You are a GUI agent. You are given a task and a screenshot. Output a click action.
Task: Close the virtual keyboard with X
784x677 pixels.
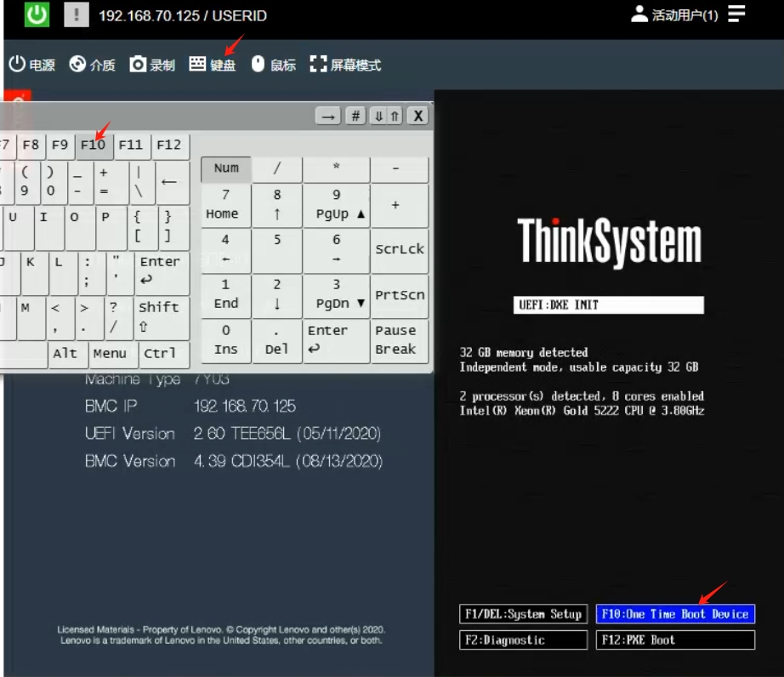(x=418, y=116)
